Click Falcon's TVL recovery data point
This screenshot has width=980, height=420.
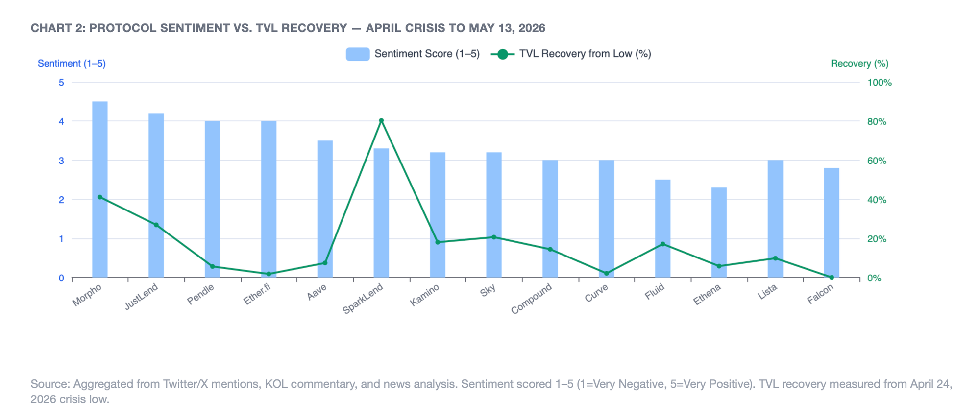pyautogui.click(x=832, y=278)
